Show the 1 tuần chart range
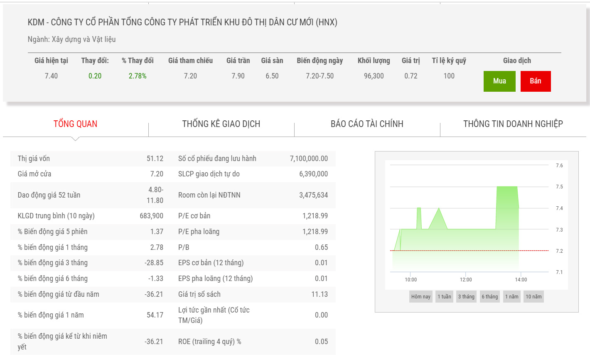 pyautogui.click(x=444, y=296)
